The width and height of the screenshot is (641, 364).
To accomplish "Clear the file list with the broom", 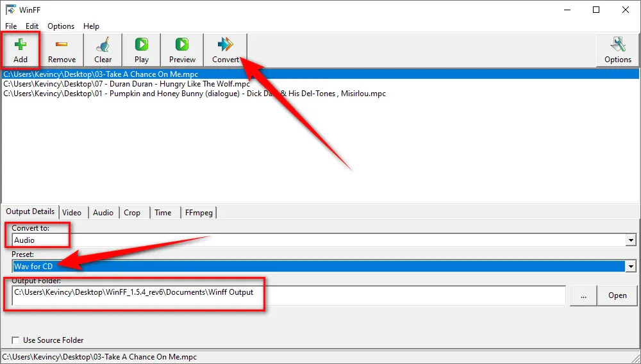I will pos(103,50).
